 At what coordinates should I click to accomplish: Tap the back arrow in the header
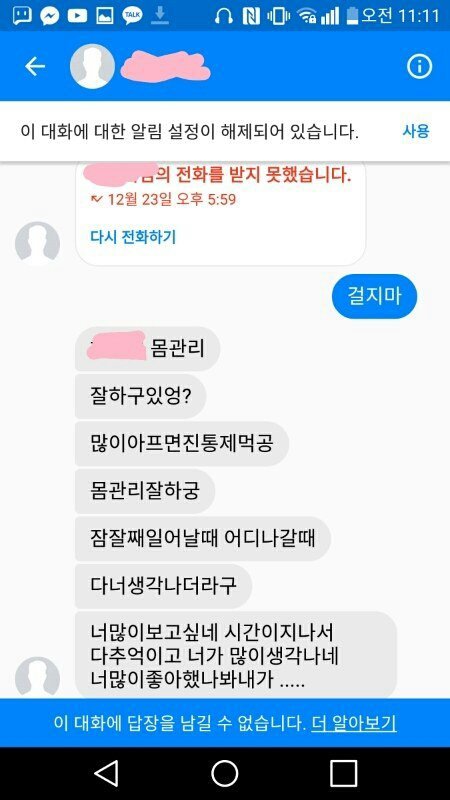coord(35,66)
